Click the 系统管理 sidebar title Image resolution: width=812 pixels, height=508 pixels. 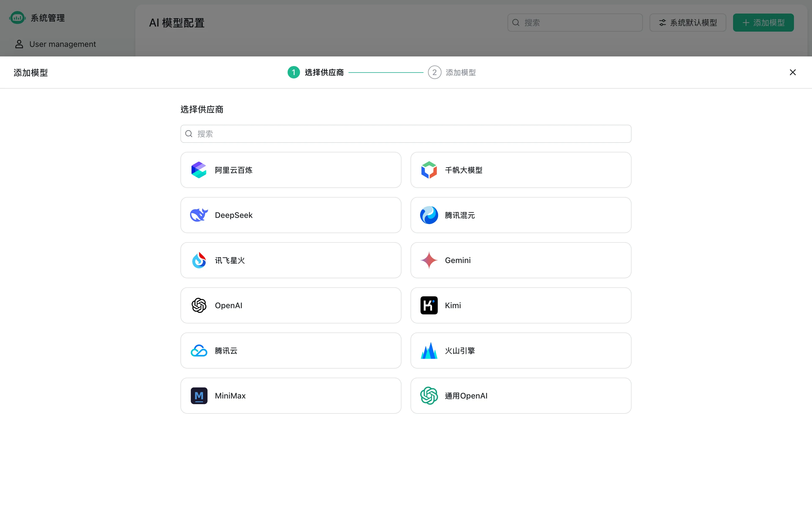tap(48, 18)
